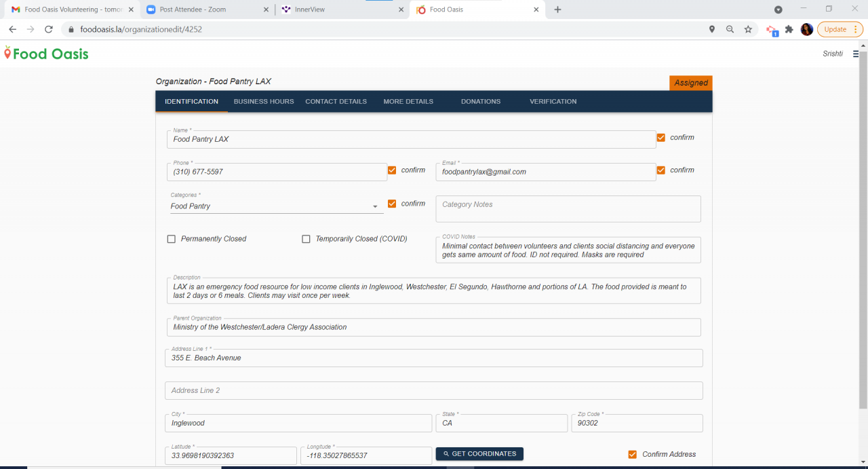This screenshot has width=868, height=469.
Task: Click the Srishti user name
Action: (x=833, y=54)
